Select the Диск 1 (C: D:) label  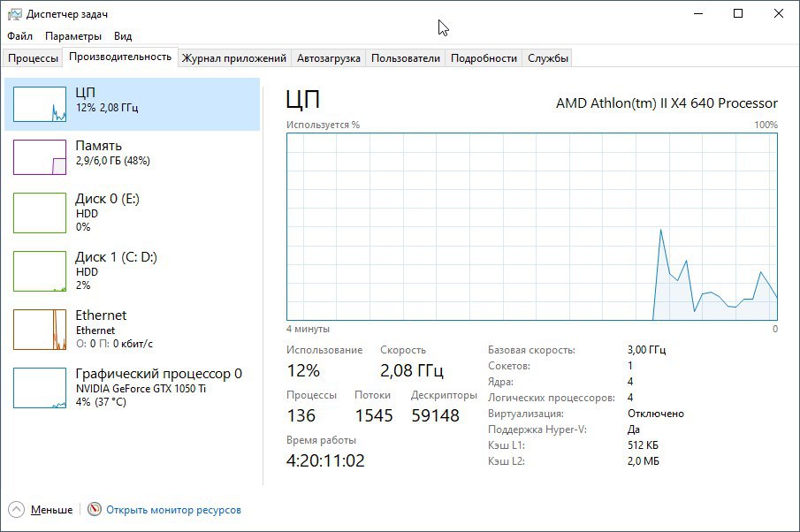click(x=117, y=257)
